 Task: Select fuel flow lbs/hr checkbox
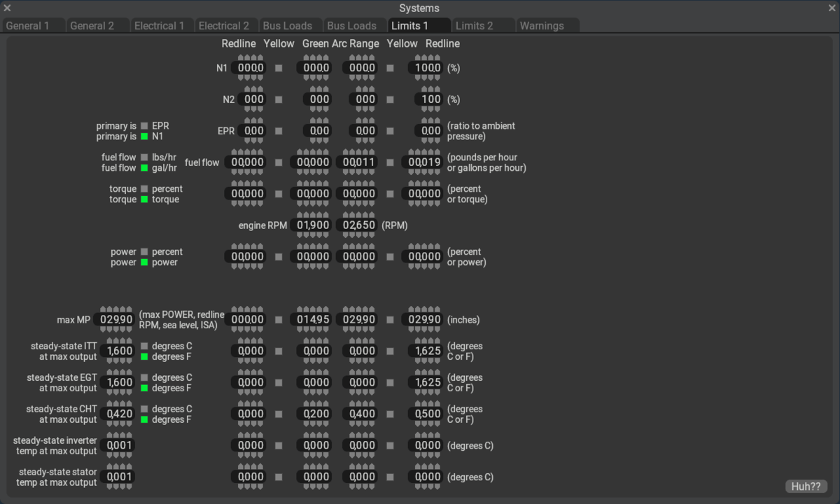click(144, 157)
